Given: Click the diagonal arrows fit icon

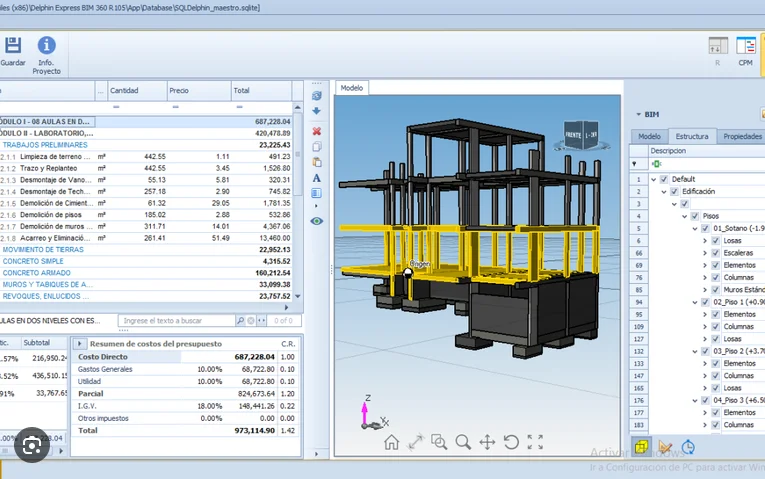Looking at the screenshot, I should coord(415,442).
